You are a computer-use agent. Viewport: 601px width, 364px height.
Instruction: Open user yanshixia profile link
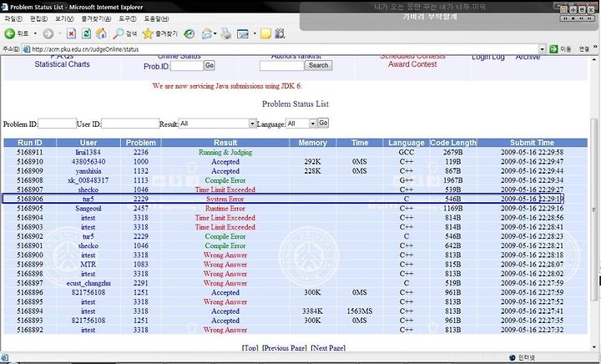coord(88,171)
